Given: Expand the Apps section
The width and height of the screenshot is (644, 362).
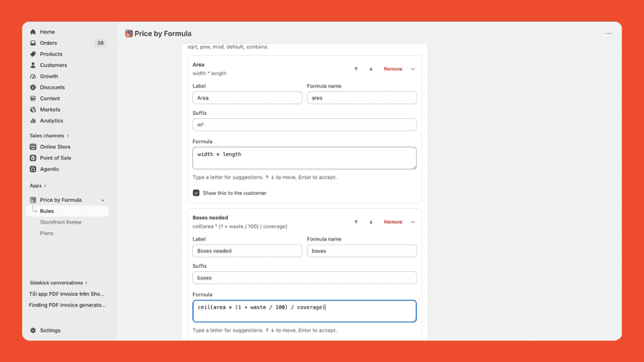Looking at the screenshot, I should (38, 186).
